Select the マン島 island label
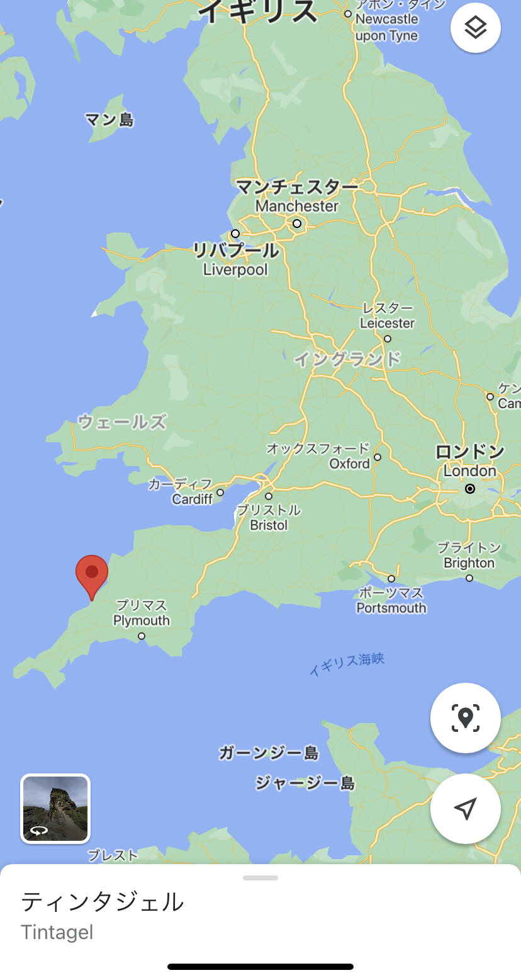521x980 pixels. [109, 120]
